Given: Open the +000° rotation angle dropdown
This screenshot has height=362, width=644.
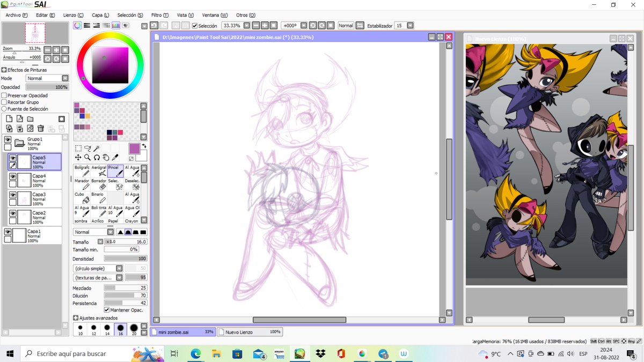Looking at the screenshot, I should pos(304,25).
